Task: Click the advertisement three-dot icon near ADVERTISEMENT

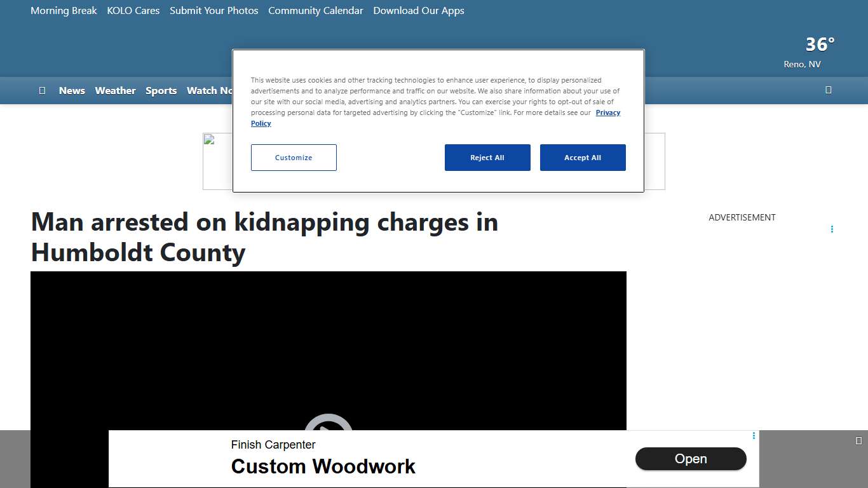Action: (832, 229)
